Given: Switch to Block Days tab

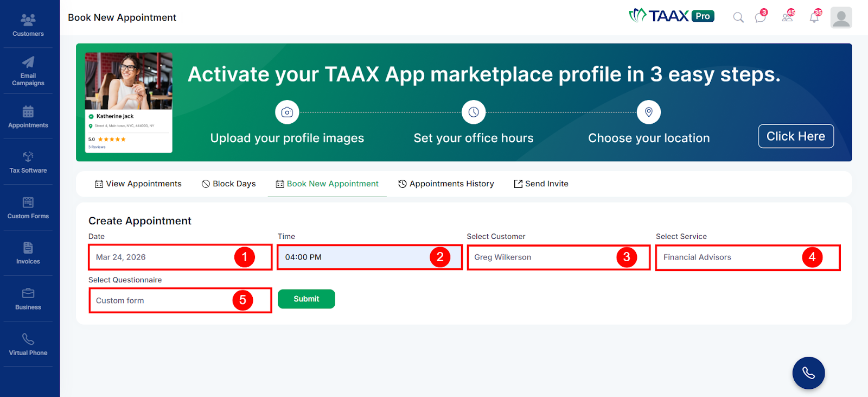Looking at the screenshot, I should (x=228, y=184).
